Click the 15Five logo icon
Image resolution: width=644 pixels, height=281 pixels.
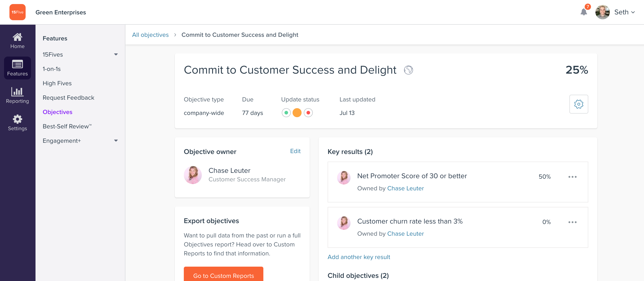click(17, 12)
